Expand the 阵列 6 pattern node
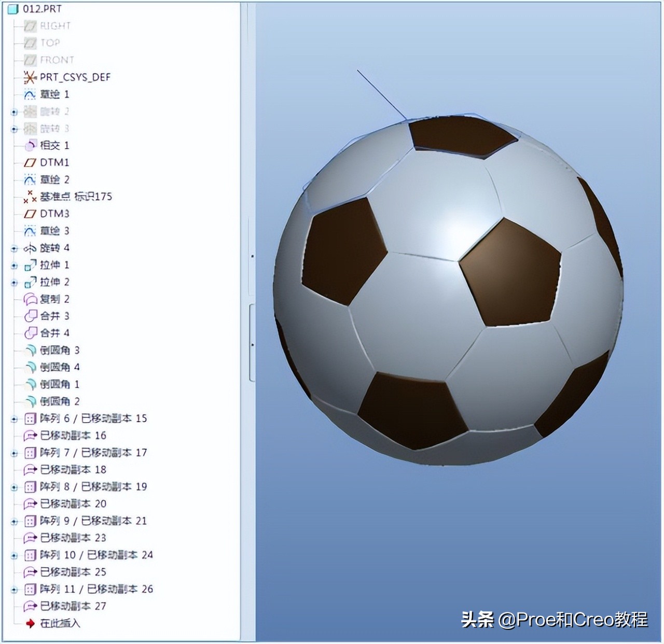 coord(13,418)
